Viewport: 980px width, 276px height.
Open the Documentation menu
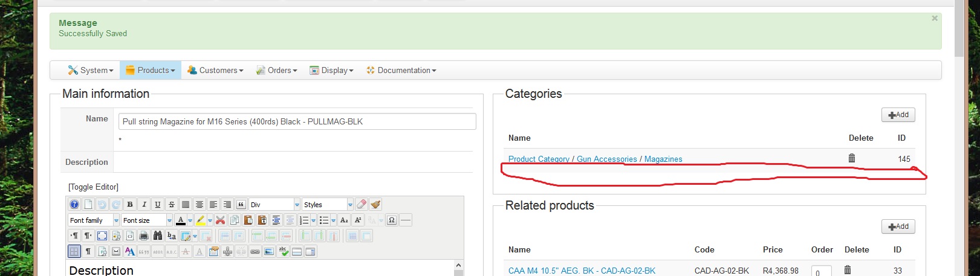[x=401, y=70]
